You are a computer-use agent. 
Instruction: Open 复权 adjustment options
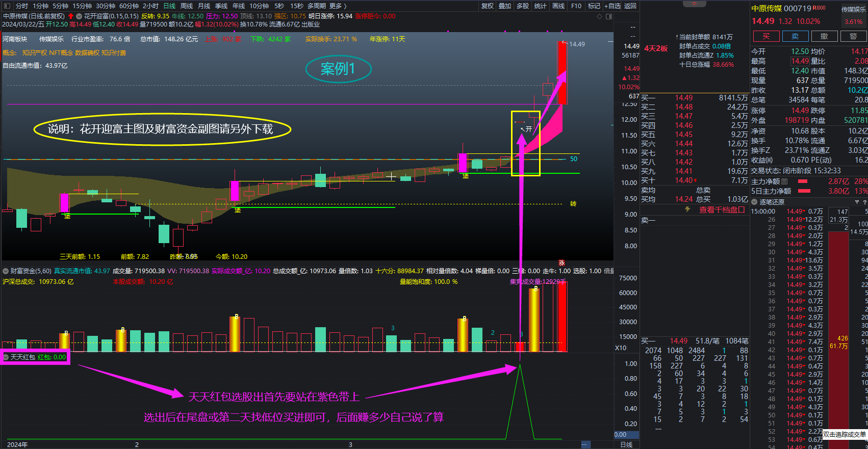click(488, 6)
